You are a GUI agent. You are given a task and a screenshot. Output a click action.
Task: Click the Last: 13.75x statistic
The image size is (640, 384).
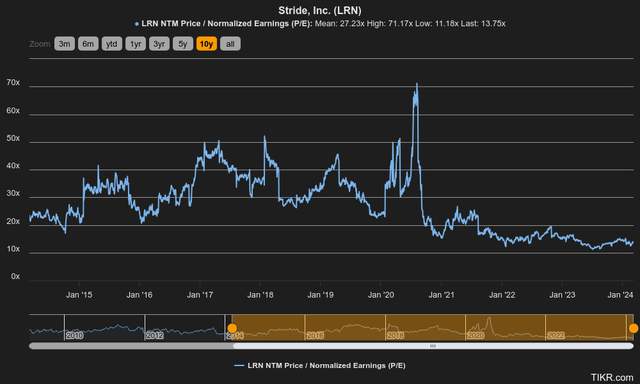483,24
